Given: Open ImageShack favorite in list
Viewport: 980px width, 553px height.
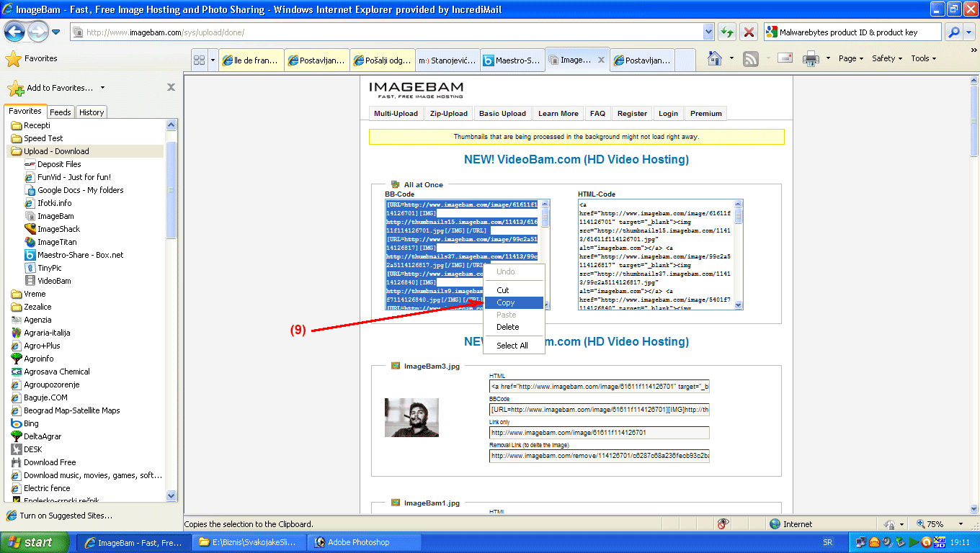Looking at the screenshot, I should pos(58,229).
